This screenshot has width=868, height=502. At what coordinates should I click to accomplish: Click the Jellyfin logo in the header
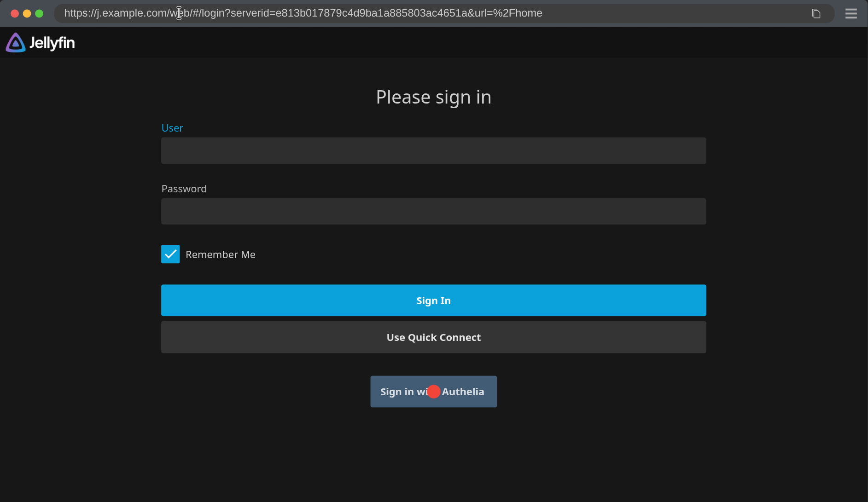[x=40, y=43]
